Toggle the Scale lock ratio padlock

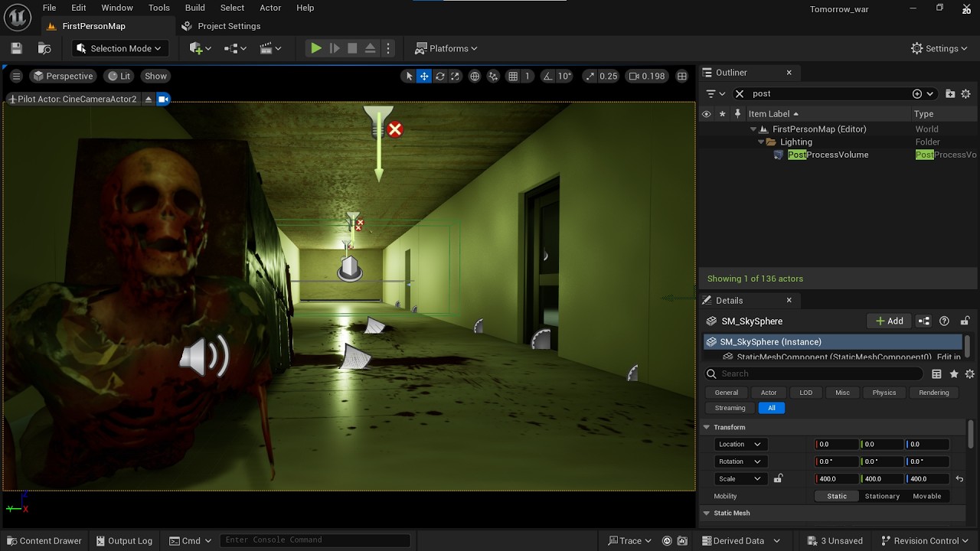tap(778, 478)
